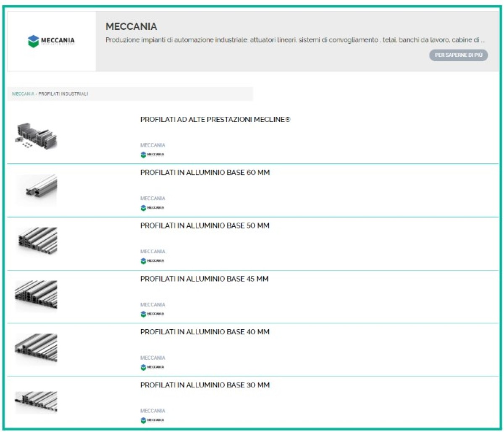504x432 pixels.
Task: Open Profilati in alluminio base 30 mm
Action: (205, 385)
